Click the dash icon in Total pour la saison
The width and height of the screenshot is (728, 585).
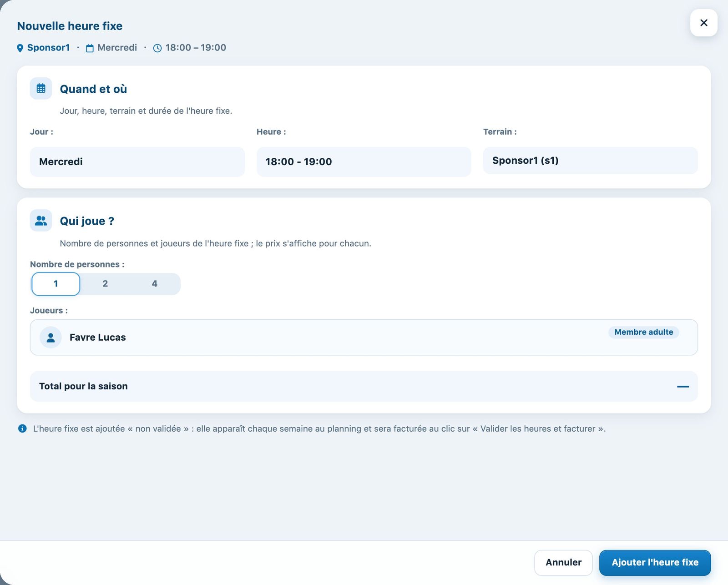[x=683, y=386]
